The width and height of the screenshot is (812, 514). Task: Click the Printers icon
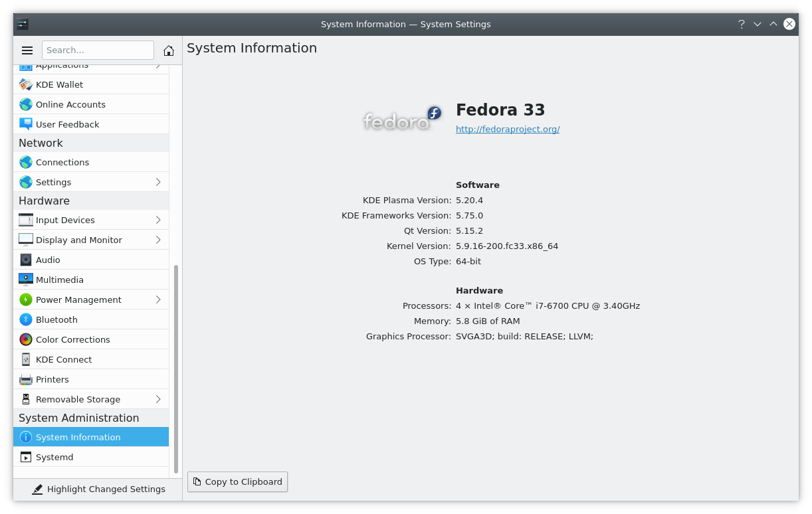(x=26, y=379)
